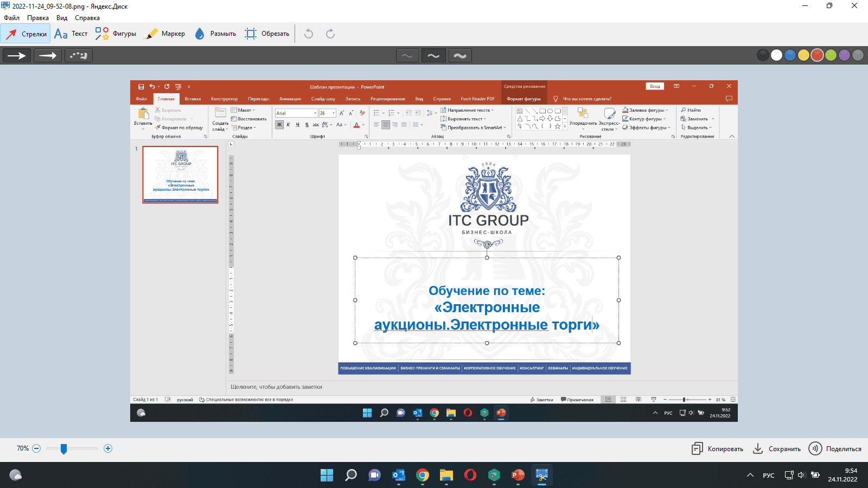Activate the Маркер highlighter tool
868x488 pixels.
[x=166, y=34]
